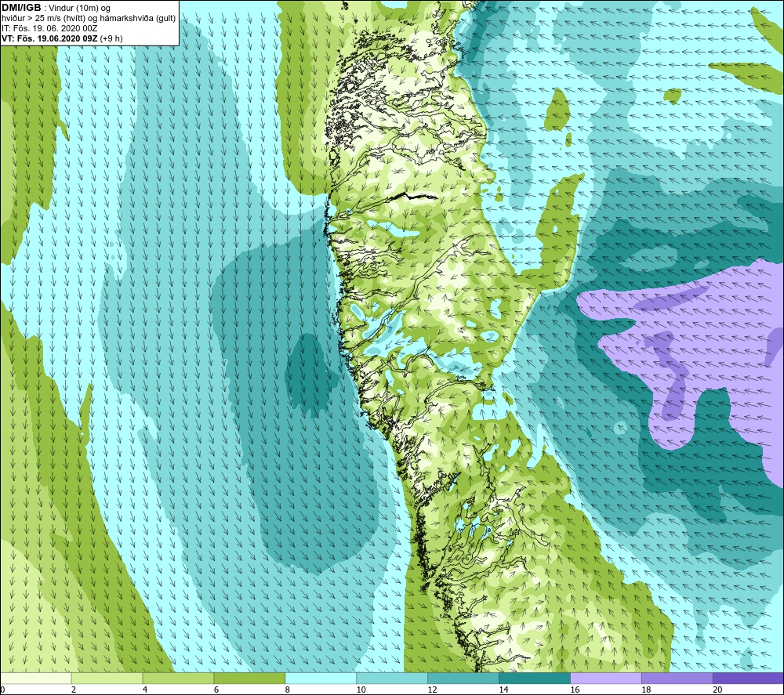
Task: Click the legend scale label '10'
Action: click(x=361, y=690)
